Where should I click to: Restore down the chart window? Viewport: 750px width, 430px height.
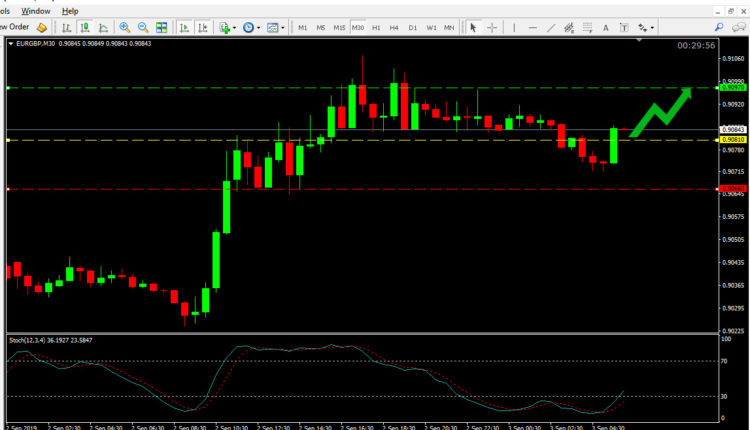click(730, 11)
